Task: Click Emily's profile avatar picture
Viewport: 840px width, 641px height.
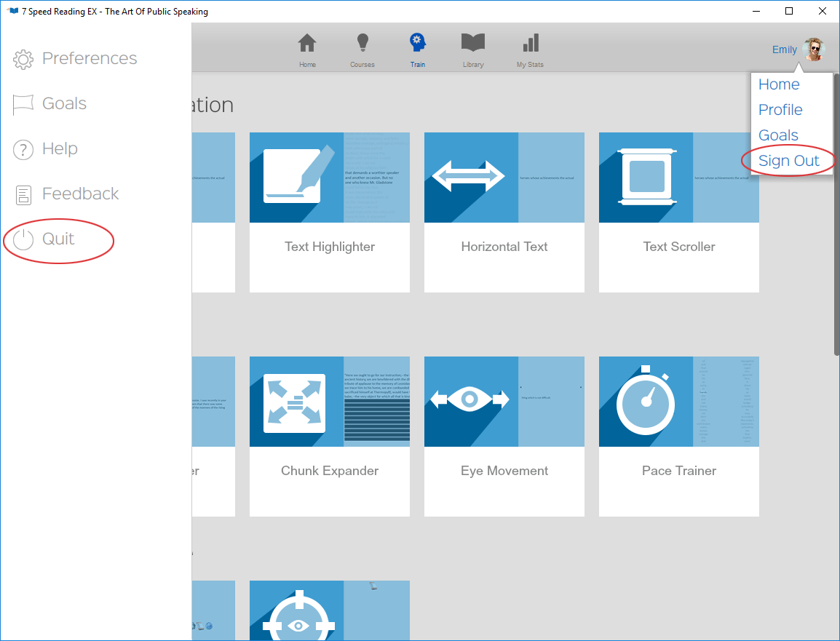Action: 813,49
